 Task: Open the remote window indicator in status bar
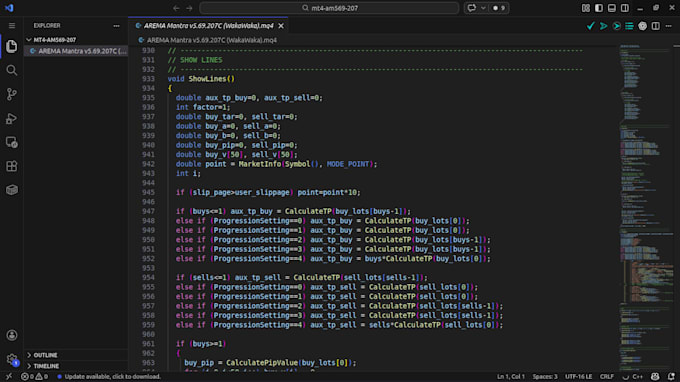(x=9, y=376)
